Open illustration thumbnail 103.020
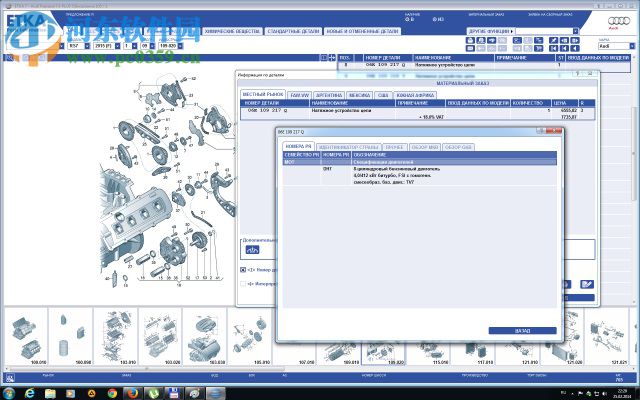 tap(160, 337)
